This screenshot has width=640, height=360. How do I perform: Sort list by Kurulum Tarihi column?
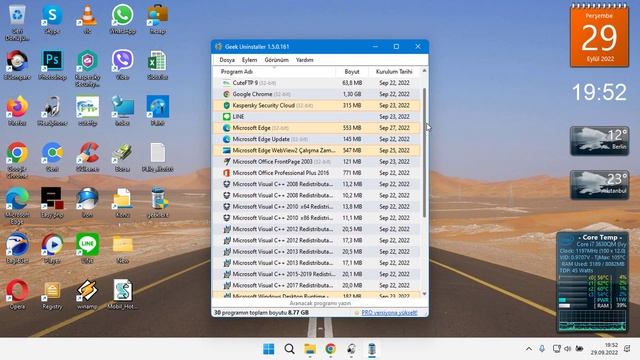(394, 71)
